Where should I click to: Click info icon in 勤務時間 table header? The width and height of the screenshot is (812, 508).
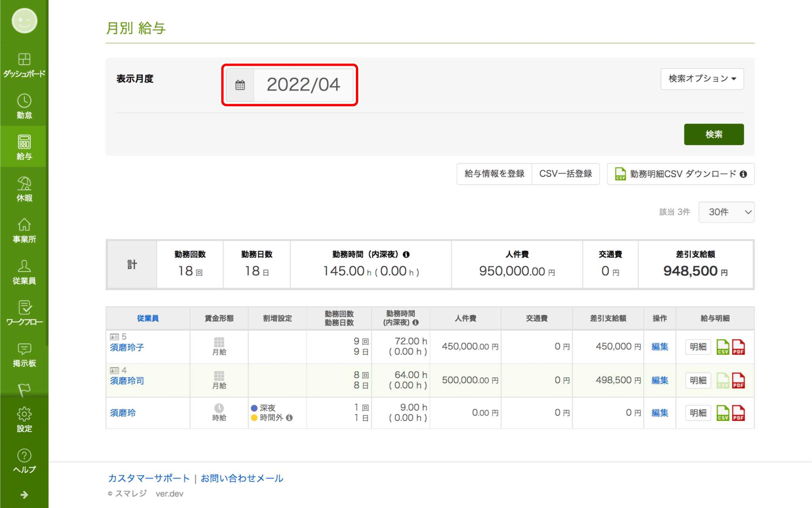click(x=415, y=323)
